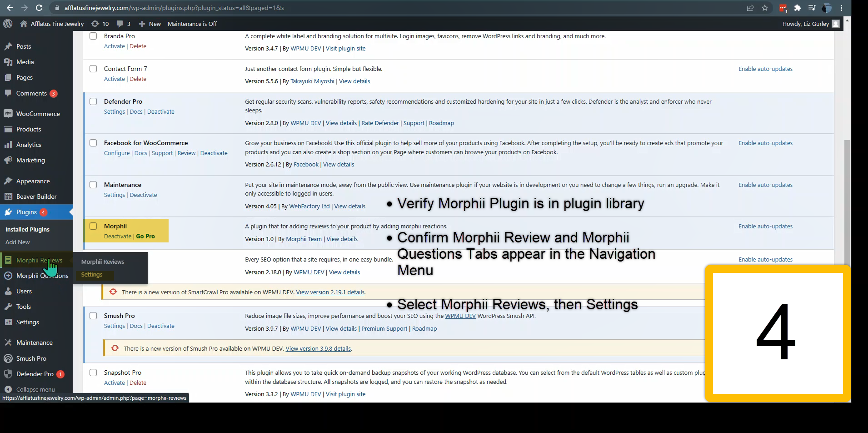This screenshot has height=433, width=868.
Task: Select Smush Pro plugin checkbox
Action: [x=93, y=316]
